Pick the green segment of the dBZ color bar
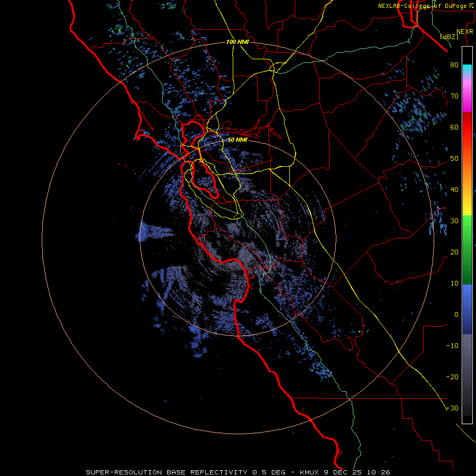 pos(467,250)
